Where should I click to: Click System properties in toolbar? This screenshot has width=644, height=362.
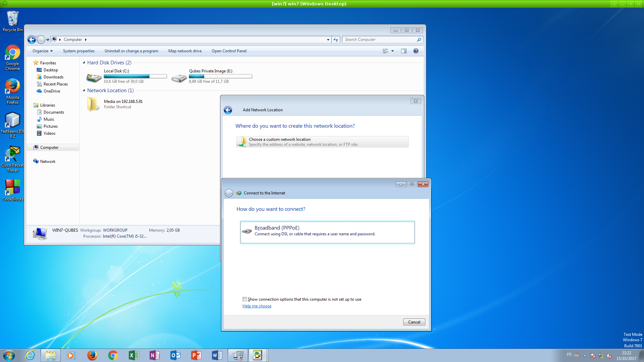79,51
